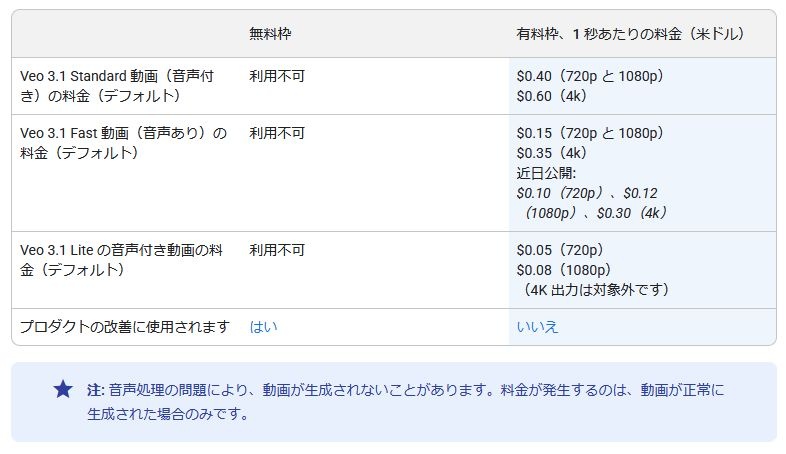Screen dimensions: 786x454
Task: Click the 無料枠 column header
Action: coord(270,34)
